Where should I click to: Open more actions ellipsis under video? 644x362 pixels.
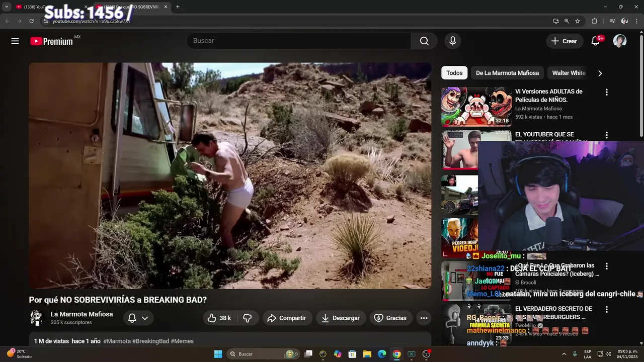click(x=424, y=318)
